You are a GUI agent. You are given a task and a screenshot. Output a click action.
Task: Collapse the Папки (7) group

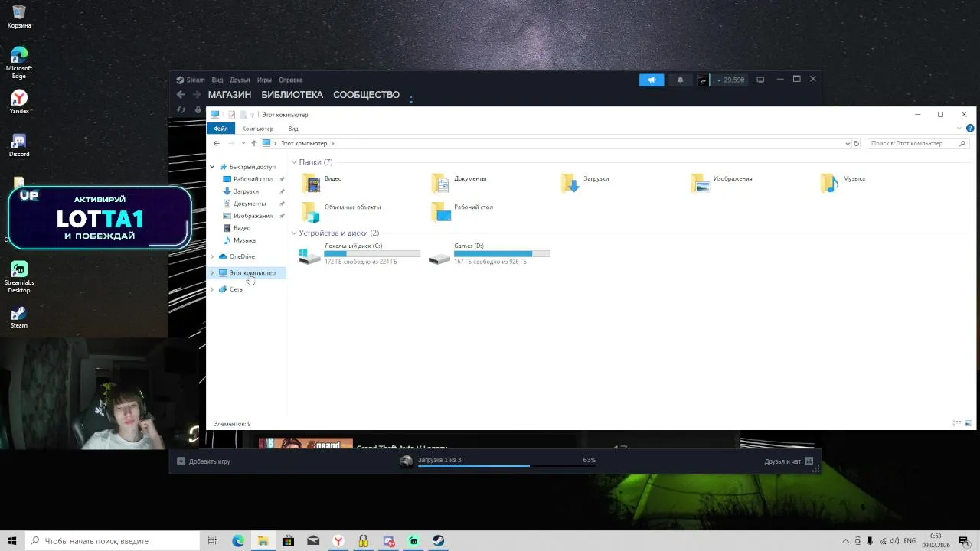coord(294,162)
